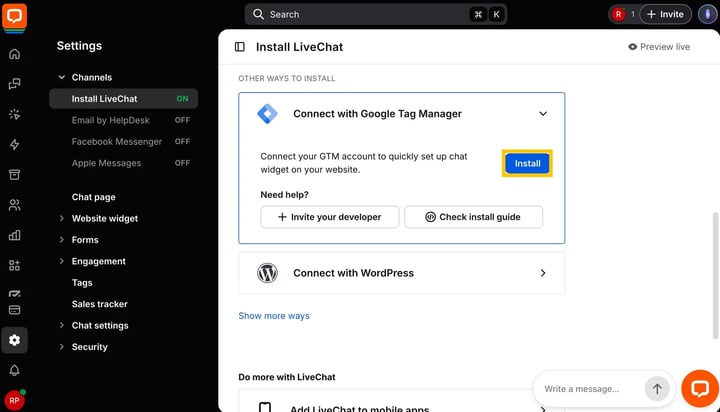Expand the Connect with WordPress chevron

click(x=543, y=273)
